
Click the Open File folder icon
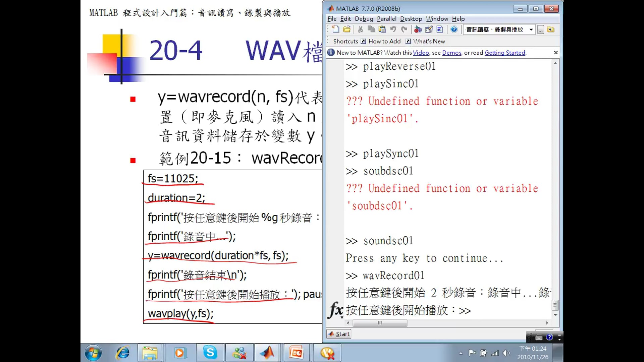pyautogui.click(x=347, y=29)
